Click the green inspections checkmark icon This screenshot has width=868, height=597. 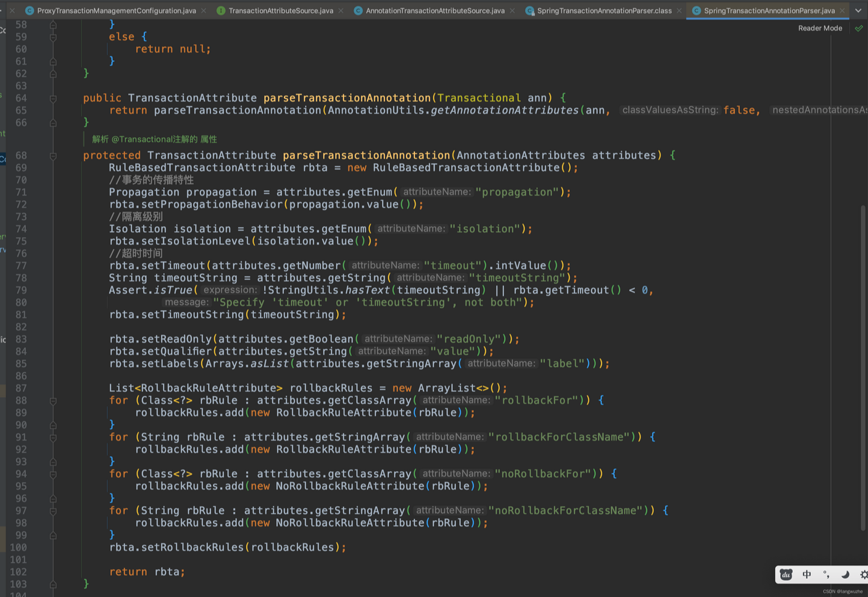858,28
